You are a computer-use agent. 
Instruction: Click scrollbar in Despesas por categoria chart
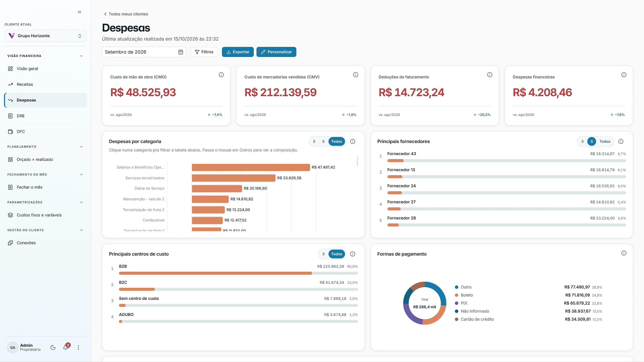pos(357,161)
